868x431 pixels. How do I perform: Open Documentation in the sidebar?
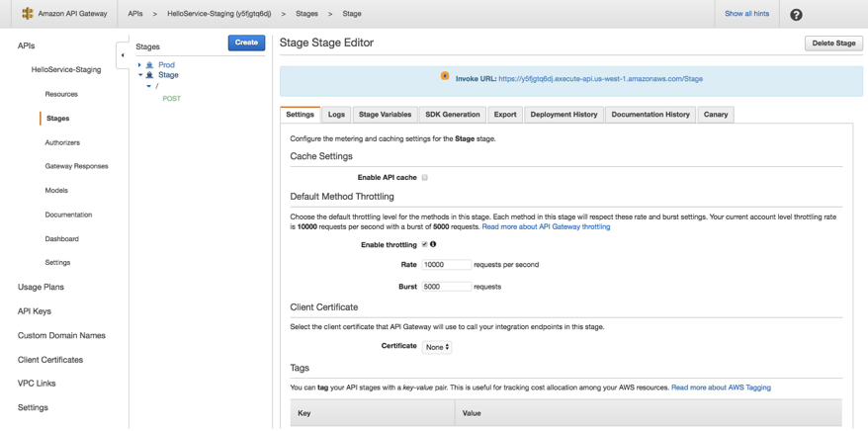click(68, 215)
